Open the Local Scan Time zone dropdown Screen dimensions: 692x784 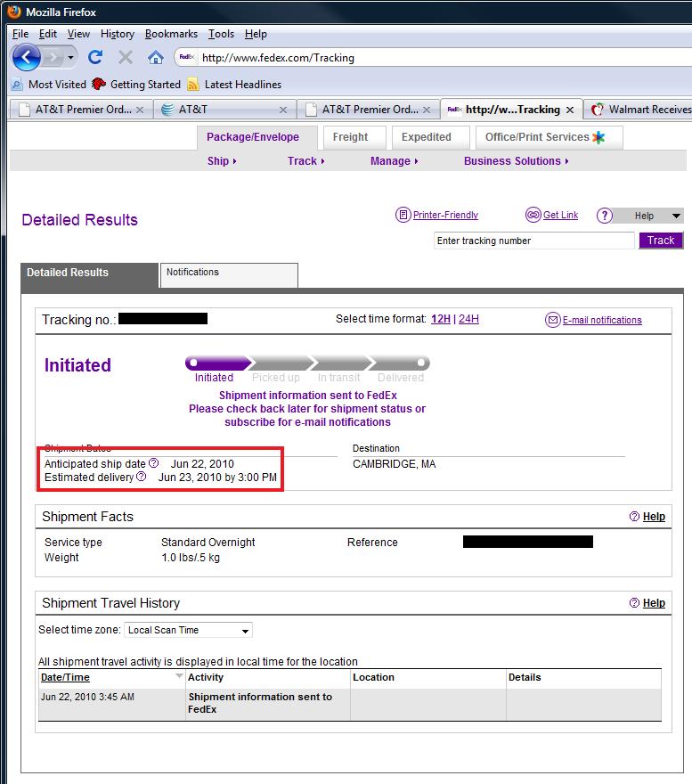pyautogui.click(x=188, y=630)
